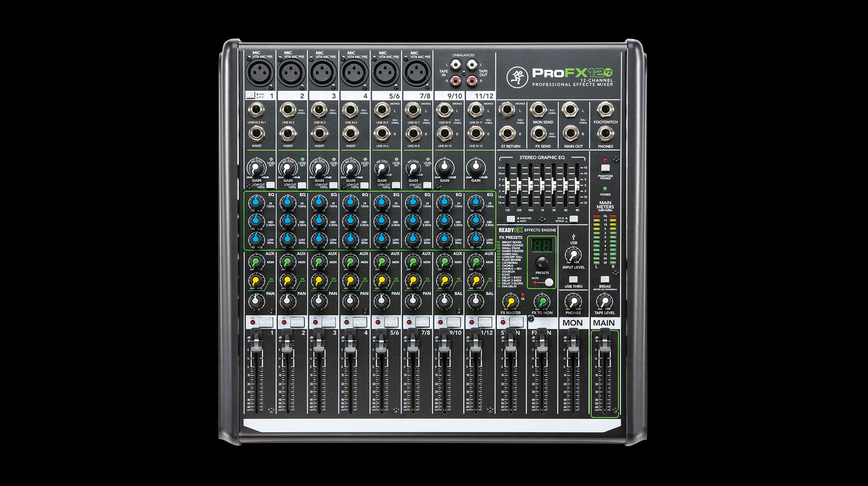Click the Footswitch jack
This screenshot has height=486, width=868.
605,110
